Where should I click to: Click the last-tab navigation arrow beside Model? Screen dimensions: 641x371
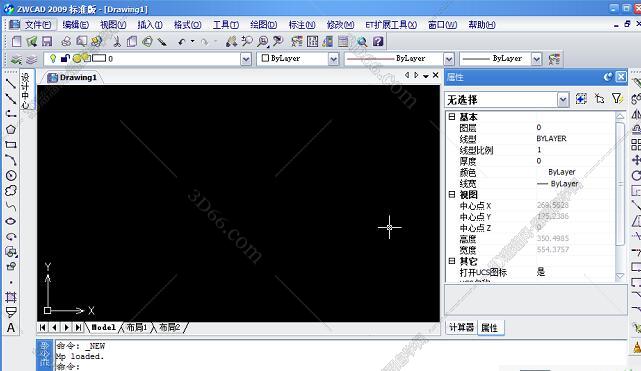(78, 327)
